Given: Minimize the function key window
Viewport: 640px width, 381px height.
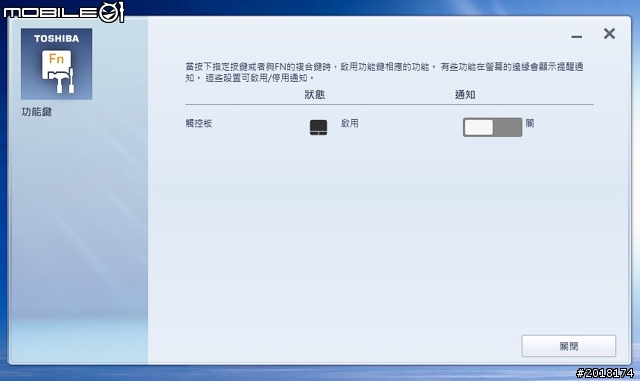Looking at the screenshot, I should (x=577, y=37).
